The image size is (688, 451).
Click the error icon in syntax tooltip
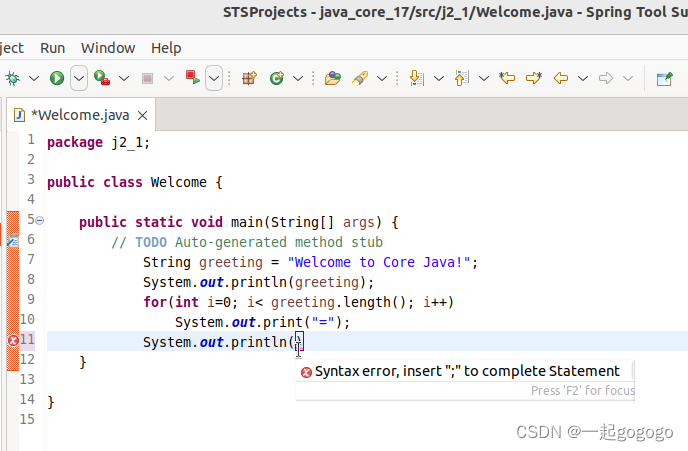306,372
